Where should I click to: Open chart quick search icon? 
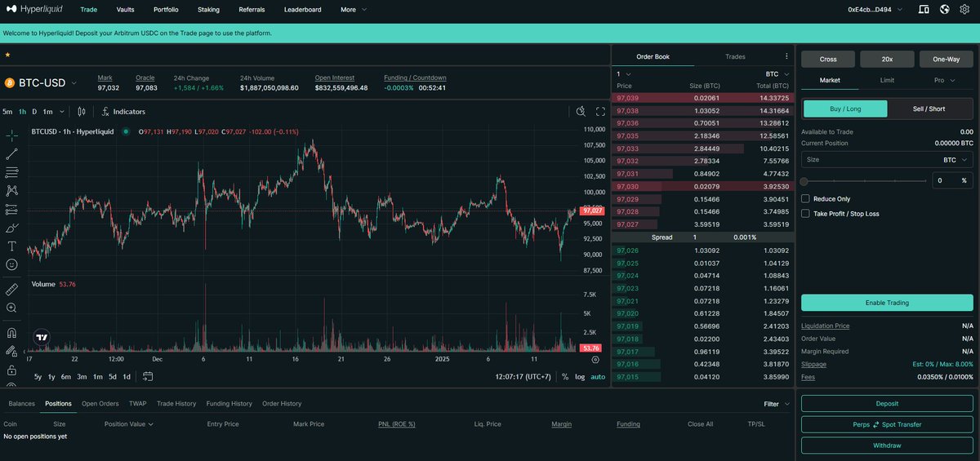click(581, 111)
